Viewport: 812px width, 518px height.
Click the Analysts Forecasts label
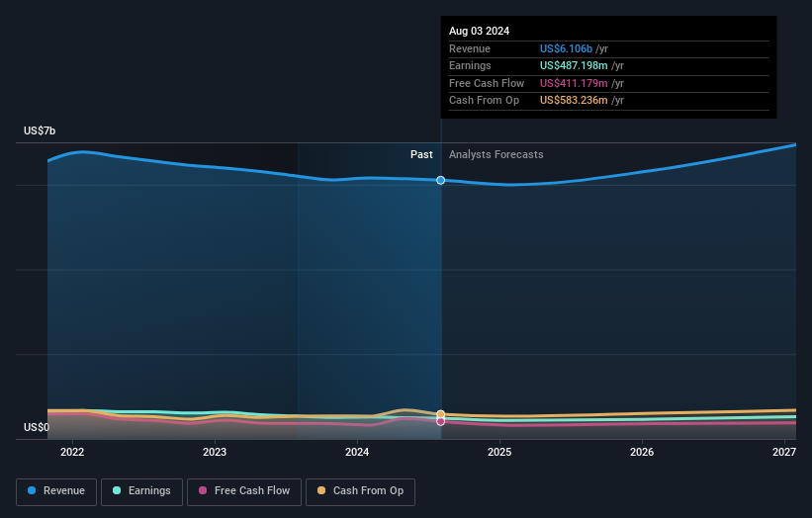(496, 155)
